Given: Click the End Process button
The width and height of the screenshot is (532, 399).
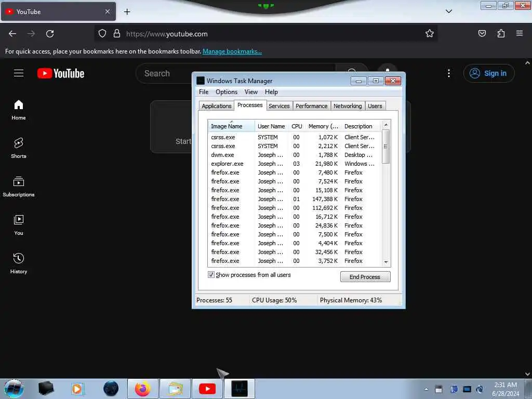Looking at the screenshot, I should 365,277.
